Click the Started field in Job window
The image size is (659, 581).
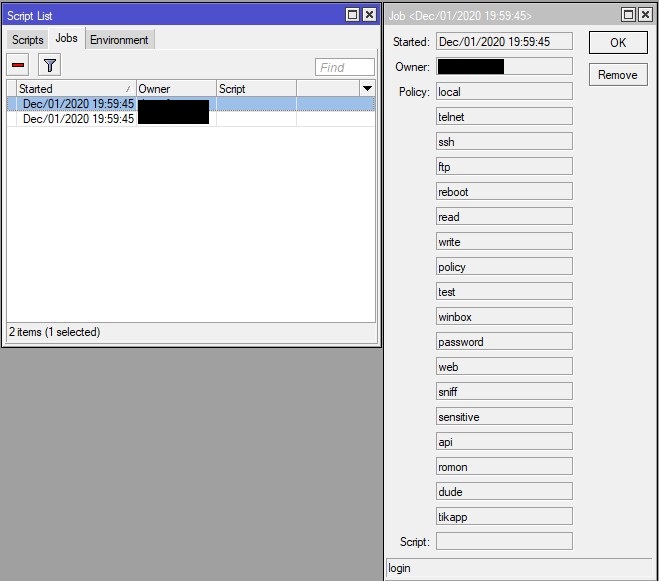(x=504, y=41)
